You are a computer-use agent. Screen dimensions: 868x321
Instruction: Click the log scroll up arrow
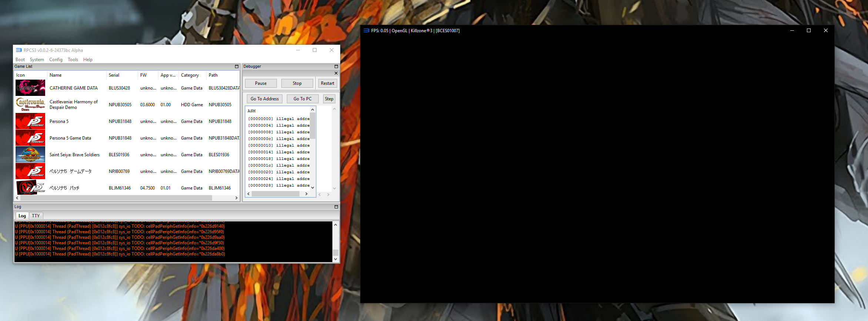pos(335,225)
